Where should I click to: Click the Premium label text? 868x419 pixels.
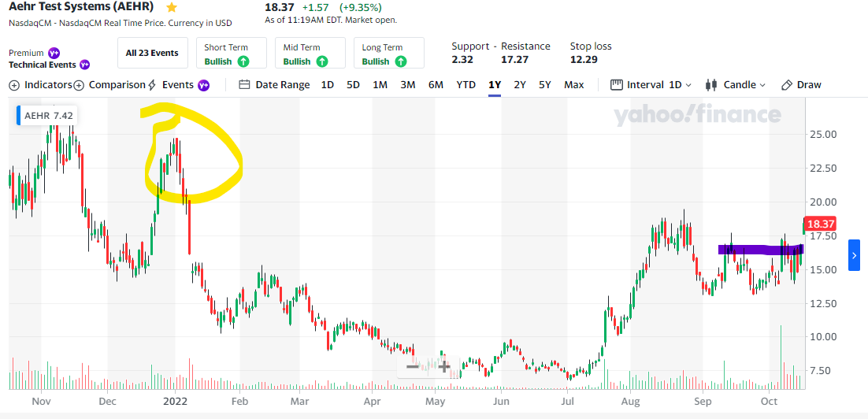(x=26, y=53)
